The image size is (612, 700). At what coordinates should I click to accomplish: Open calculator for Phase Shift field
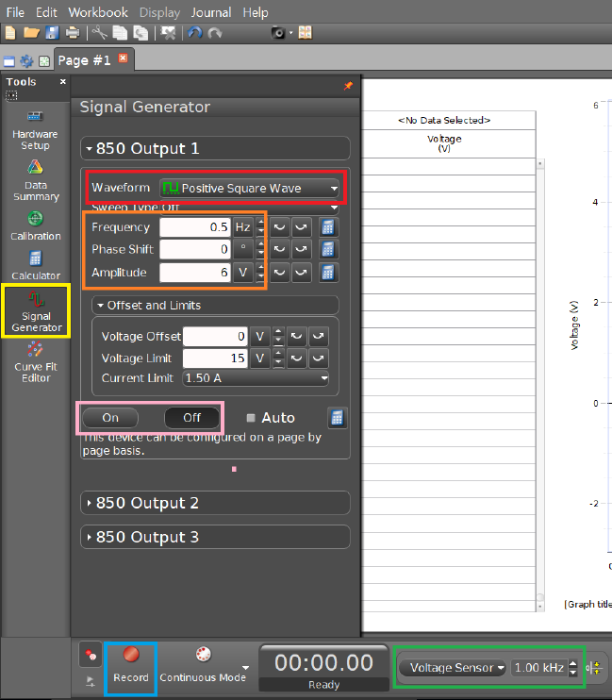coord(328,249)
